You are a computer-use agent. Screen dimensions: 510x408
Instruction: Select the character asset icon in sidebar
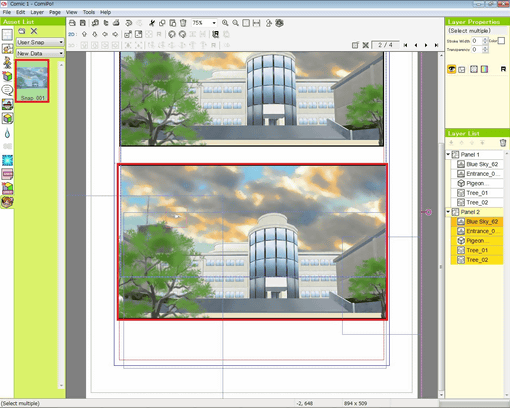pyautogui.click(x=7, y=62)
